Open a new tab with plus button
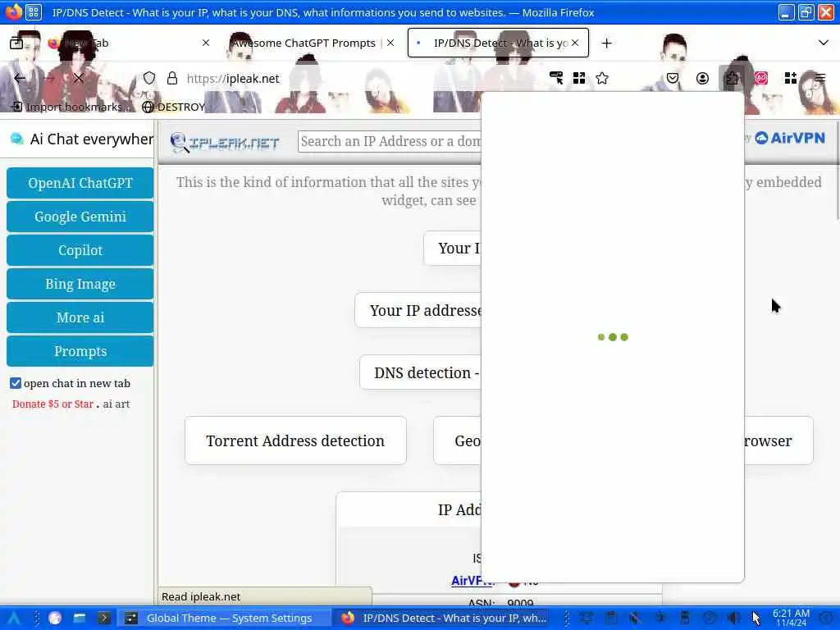The height and width of the screenshot is (630, 840). (x=606, y=43)
